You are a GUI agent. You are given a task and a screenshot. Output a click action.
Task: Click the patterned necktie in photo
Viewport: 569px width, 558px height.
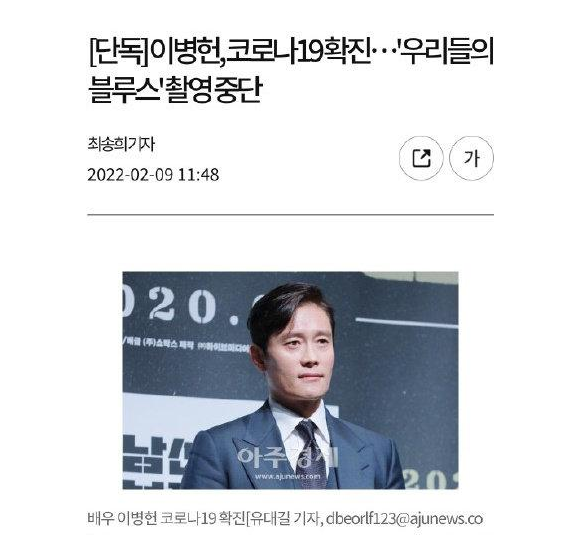click(313, 454)
